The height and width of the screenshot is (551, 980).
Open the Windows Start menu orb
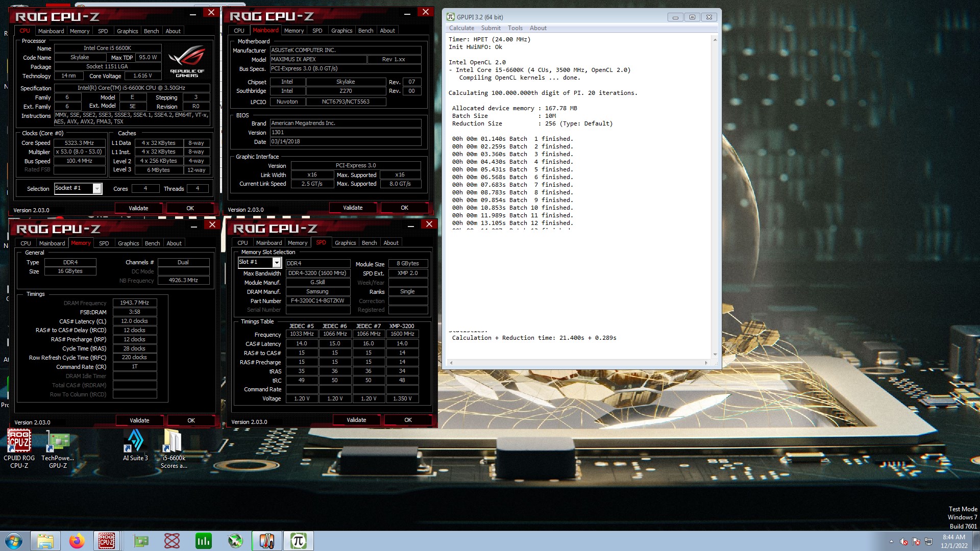click(14, 541)
